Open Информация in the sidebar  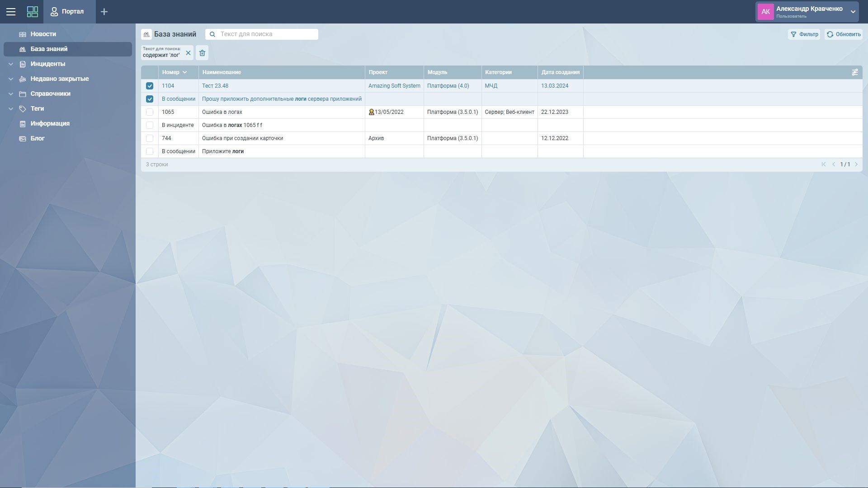pyautogui.click(x=50, y=123)
